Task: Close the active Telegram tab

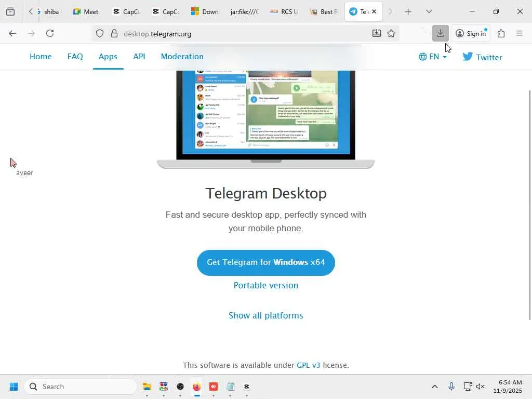Action: (374, 11)
